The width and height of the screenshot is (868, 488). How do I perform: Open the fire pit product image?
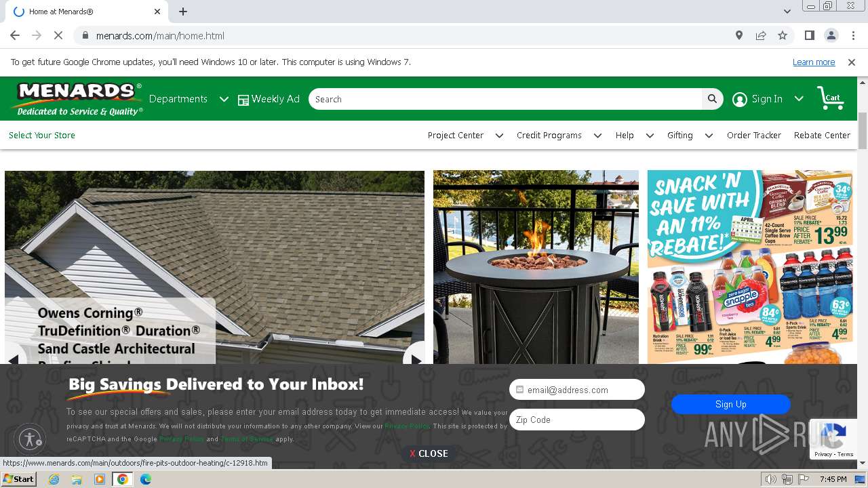[x=536, y=267]
